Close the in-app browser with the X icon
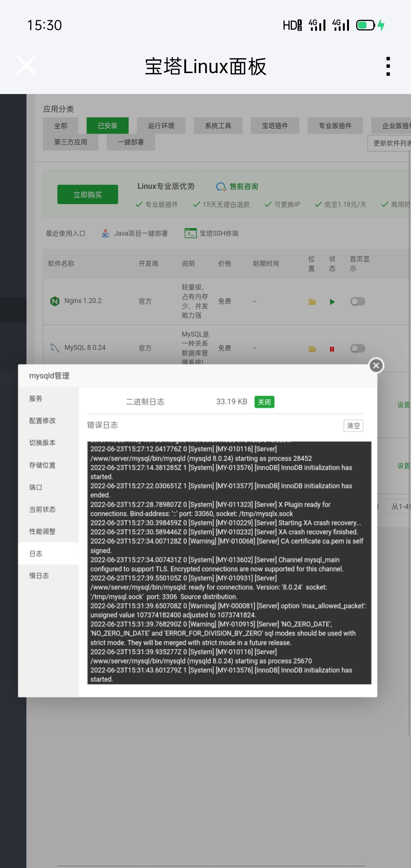Screen dimensions: 411x868 point(26,65)
